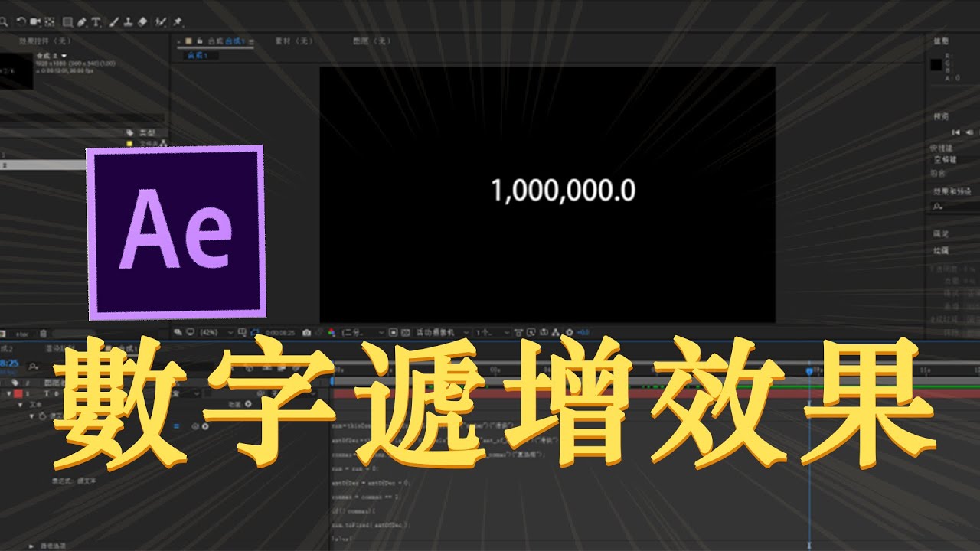Toggle the region of interest icon

coord(393,332)
